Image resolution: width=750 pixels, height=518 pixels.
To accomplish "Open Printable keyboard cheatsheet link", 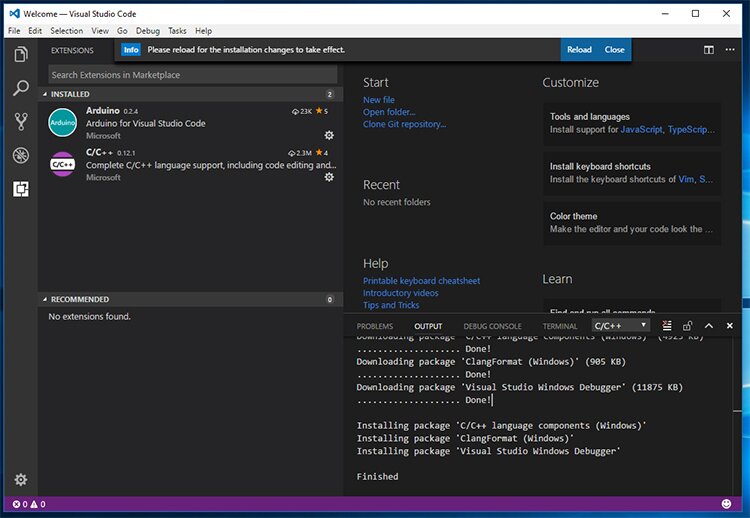I will (x=421, y=281).
